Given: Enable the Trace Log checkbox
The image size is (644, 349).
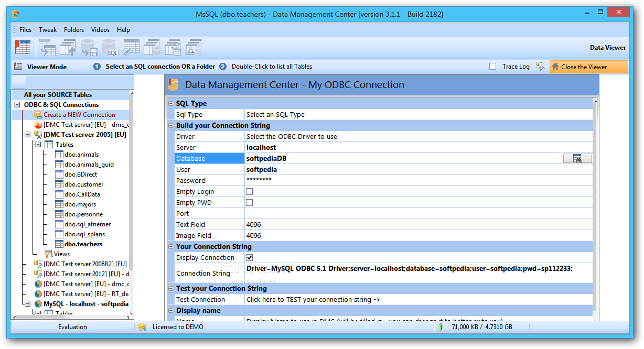Looking at the screenshot, I should [x=492, y=67].
